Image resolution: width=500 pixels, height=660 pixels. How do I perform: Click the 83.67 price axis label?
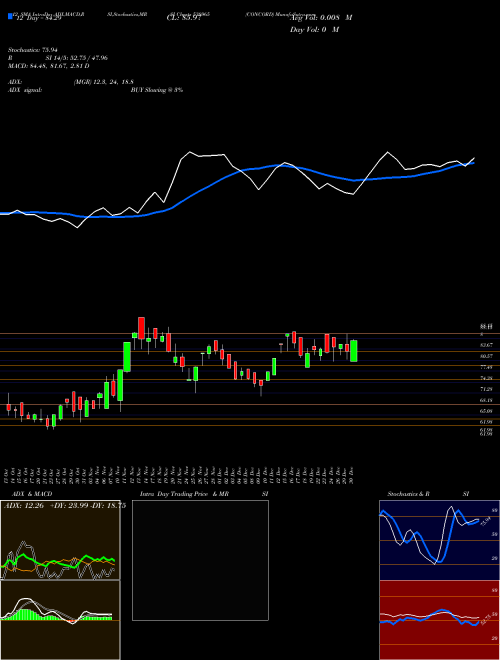click(x=487, y=346)
